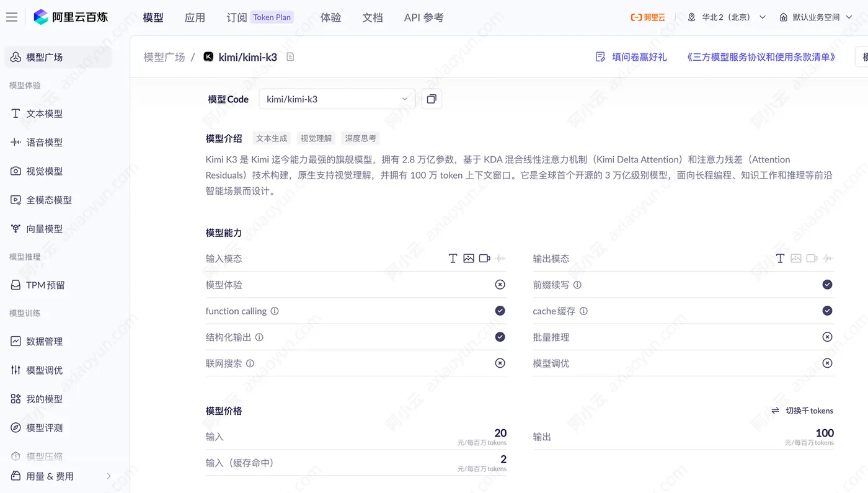Click the image input modality icon
This screenshot has height=493, width=868.
(469, 259)
